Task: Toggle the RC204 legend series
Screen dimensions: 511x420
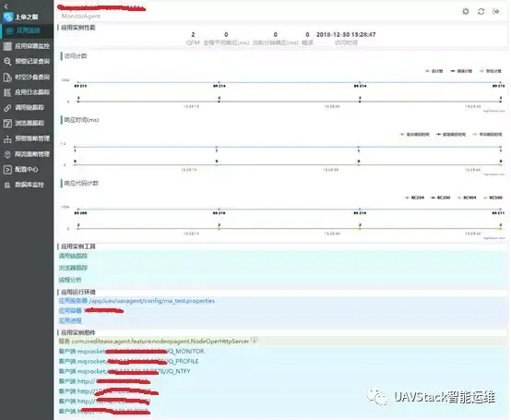Action: tap(414, 198)
